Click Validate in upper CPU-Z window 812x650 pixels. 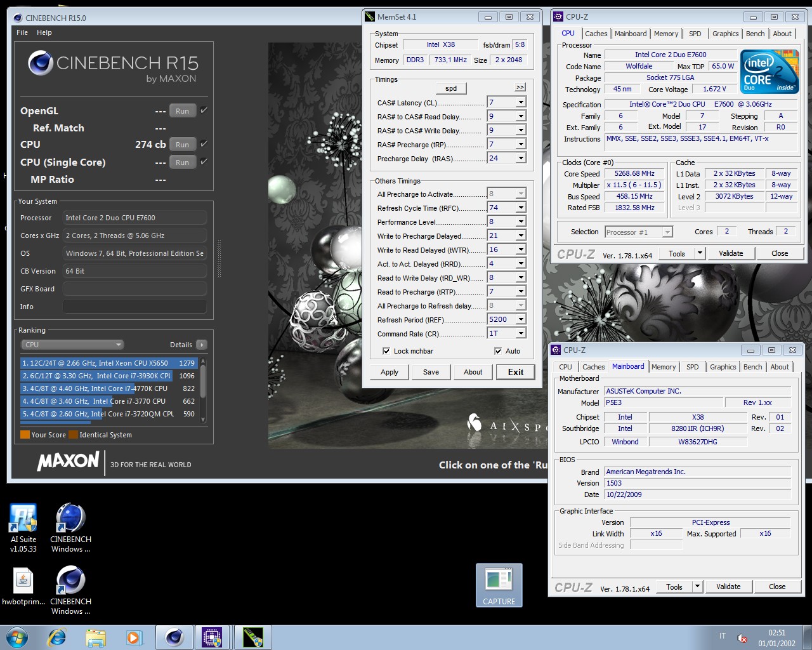click(731, 253)
